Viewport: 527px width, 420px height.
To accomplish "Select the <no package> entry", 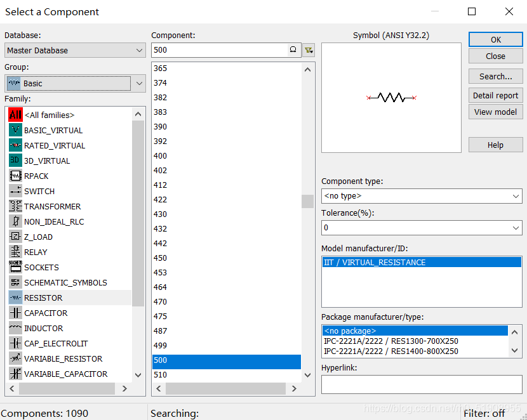I will tap(415, 331).
